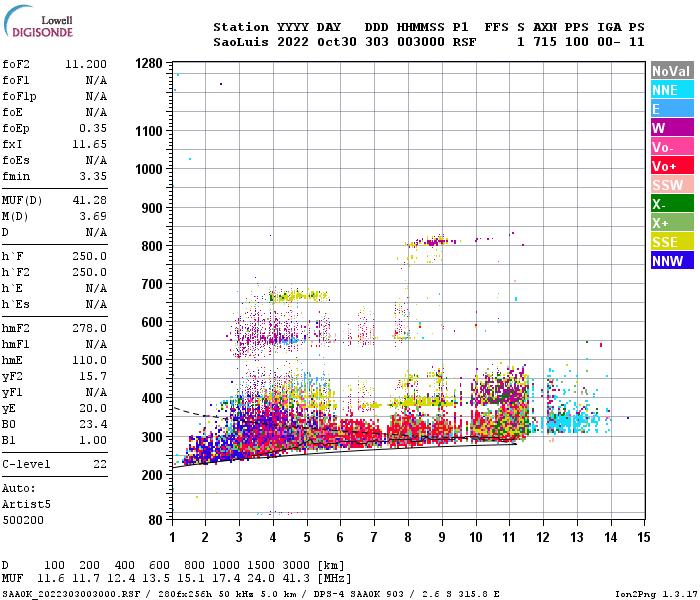Click the 003000 time value
This screenshot has height=600, width=700.
point(421,42)
